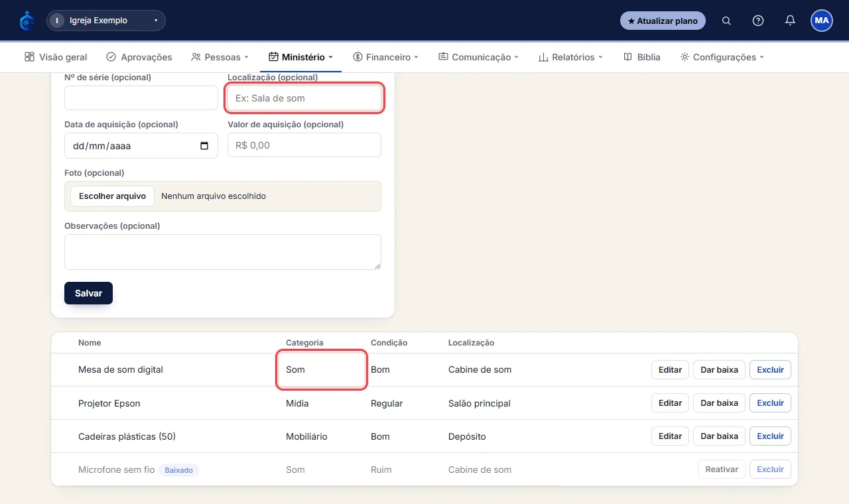This screenshot has width=849, height=504.
Task: Dar baixa on Mesa de som digital
Action: 720,369
